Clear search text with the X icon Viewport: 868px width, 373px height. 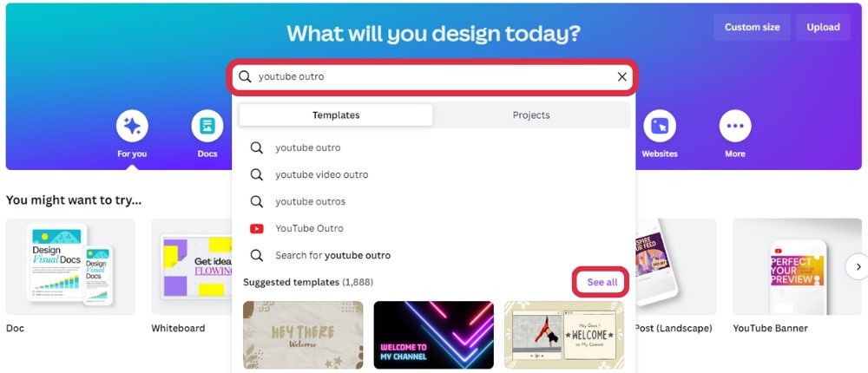click(622, 77)
